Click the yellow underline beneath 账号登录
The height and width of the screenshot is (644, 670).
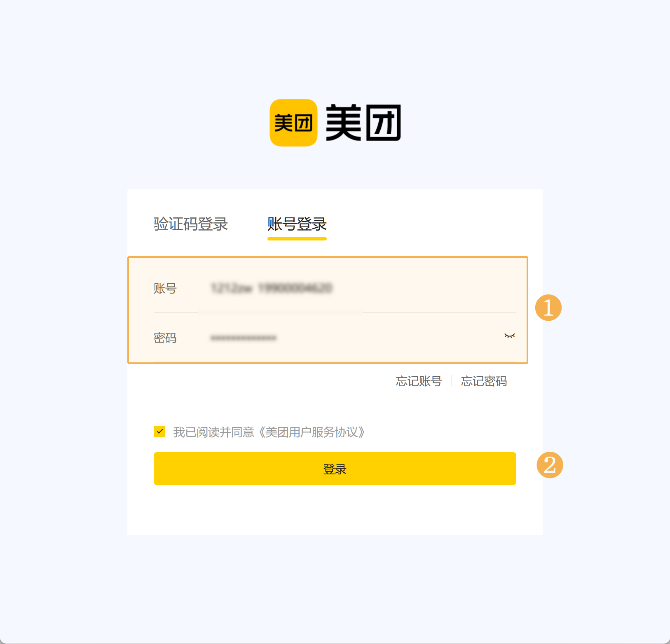click(297, 239)
